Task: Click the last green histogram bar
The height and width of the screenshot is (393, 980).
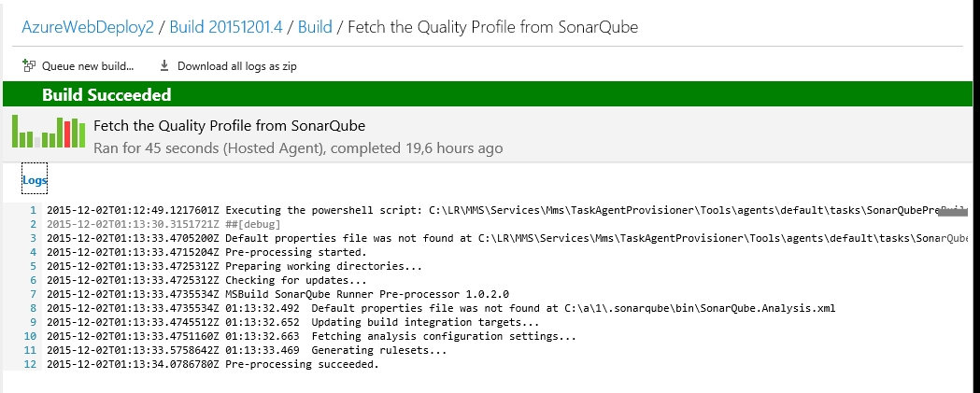Action: coord(82,135)
